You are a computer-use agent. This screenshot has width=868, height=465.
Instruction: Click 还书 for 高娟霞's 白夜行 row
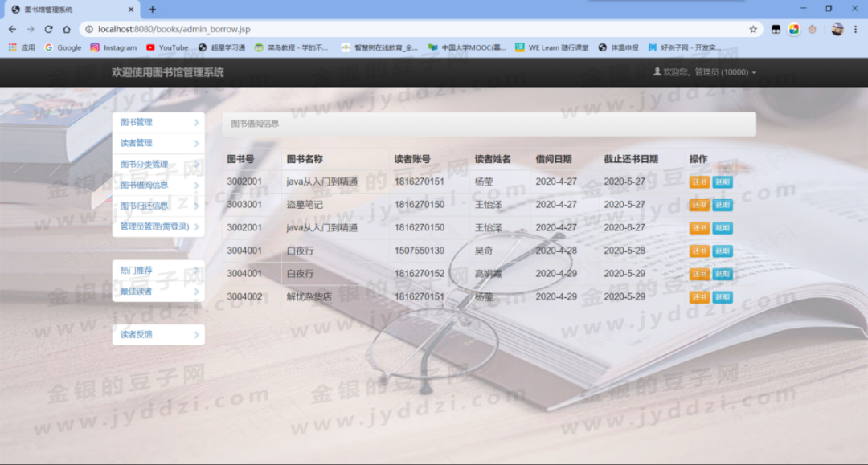click(x=700, y=274)
